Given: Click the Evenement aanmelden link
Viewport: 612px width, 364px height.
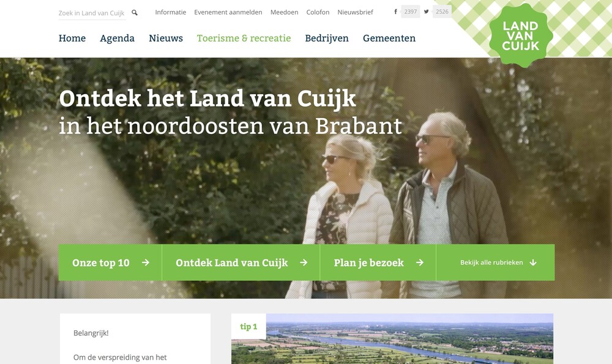Looking at the screenshot, I should coord(228,12).
